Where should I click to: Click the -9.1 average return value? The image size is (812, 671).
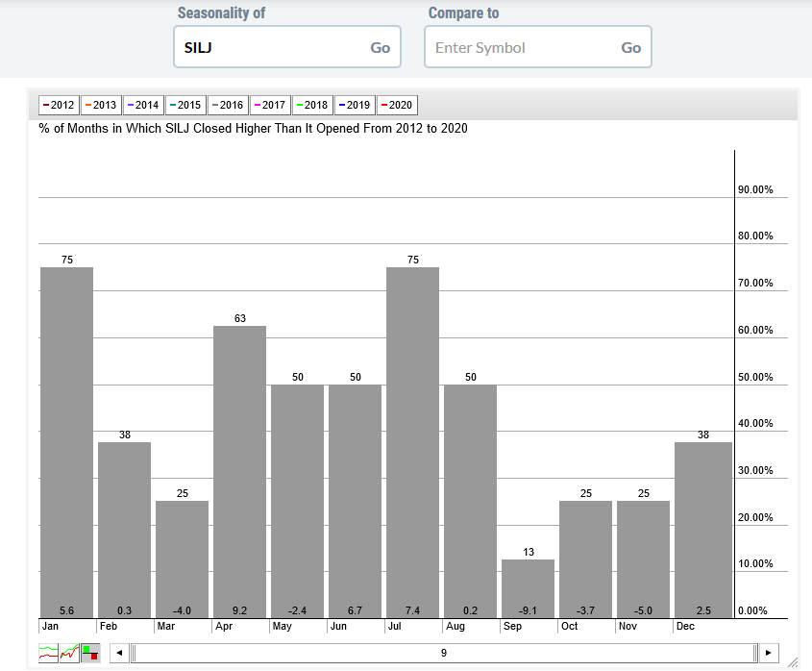tap(529, 610)
